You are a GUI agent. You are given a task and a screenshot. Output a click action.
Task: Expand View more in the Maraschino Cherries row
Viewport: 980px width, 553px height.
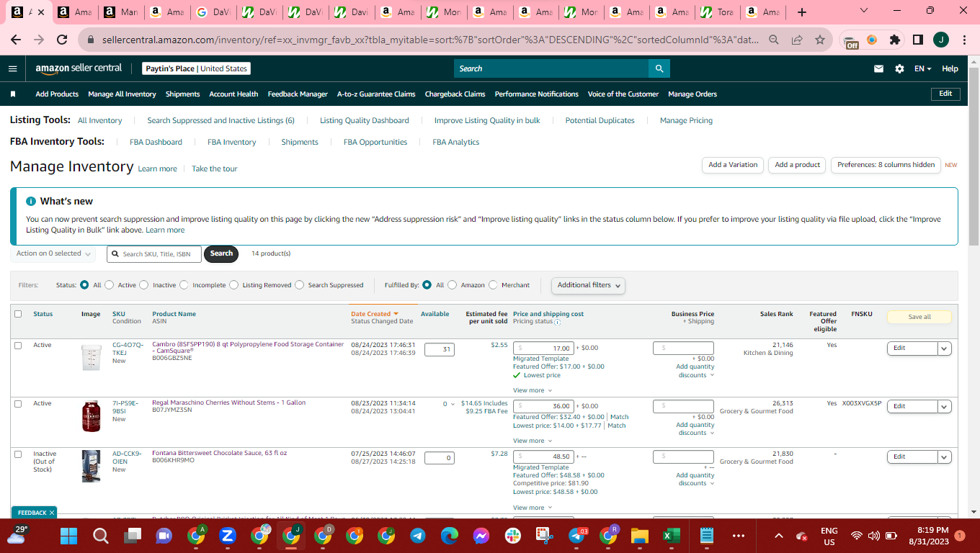point(533,441)
